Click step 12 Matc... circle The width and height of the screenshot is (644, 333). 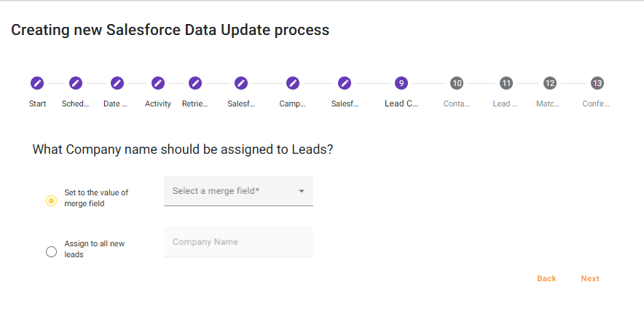550,83
